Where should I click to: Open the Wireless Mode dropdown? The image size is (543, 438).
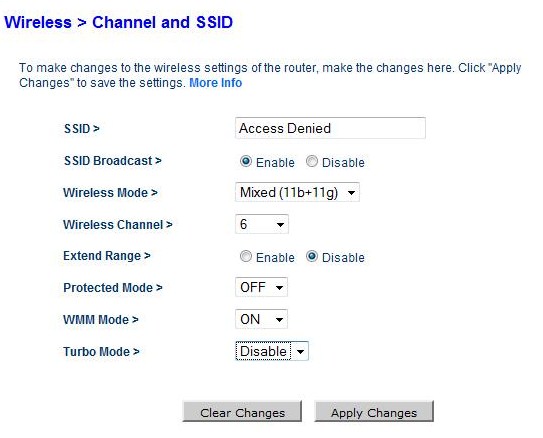click(297, 192)
